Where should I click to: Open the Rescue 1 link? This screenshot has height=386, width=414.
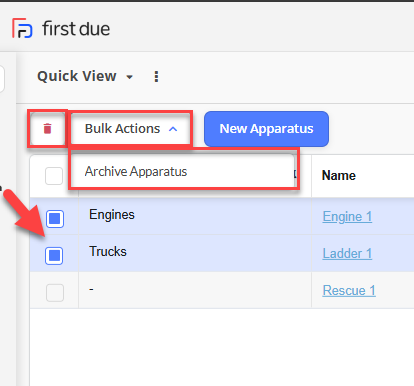pyautogui.click(x=349, y=290)
